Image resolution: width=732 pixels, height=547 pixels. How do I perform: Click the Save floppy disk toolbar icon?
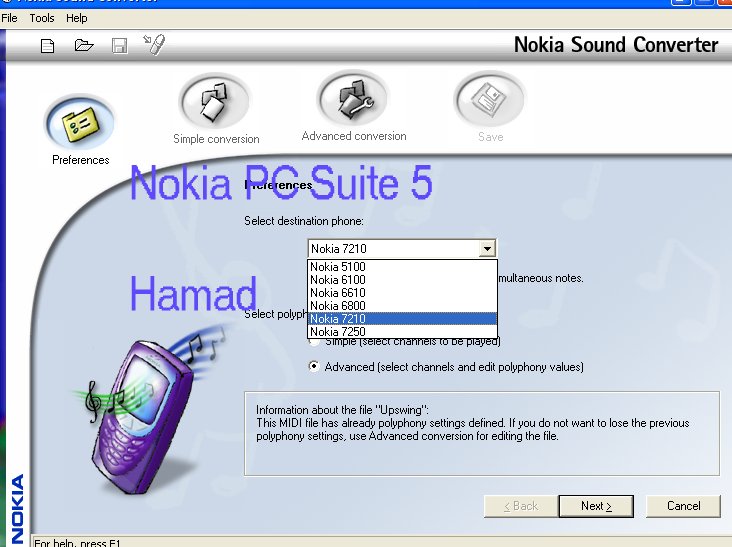click(120, 46)
